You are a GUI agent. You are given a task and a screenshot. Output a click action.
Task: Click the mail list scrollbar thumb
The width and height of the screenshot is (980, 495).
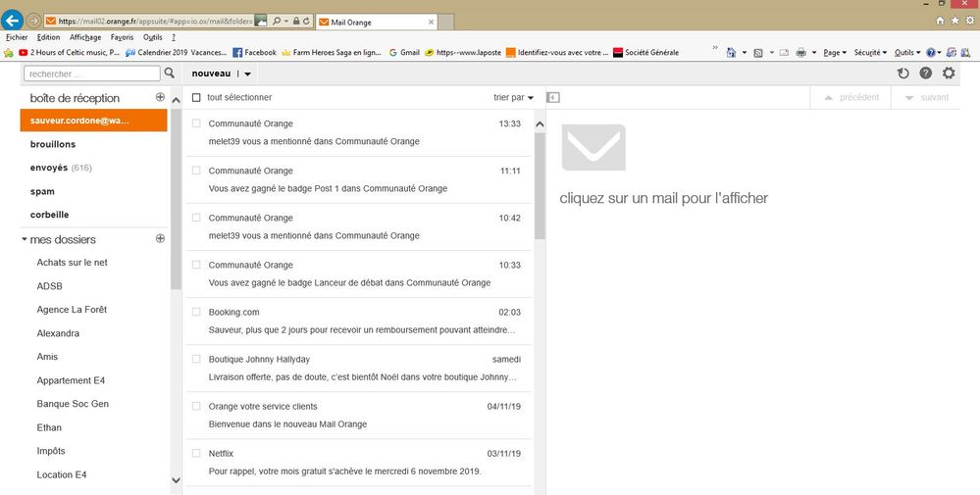point(540,185)
